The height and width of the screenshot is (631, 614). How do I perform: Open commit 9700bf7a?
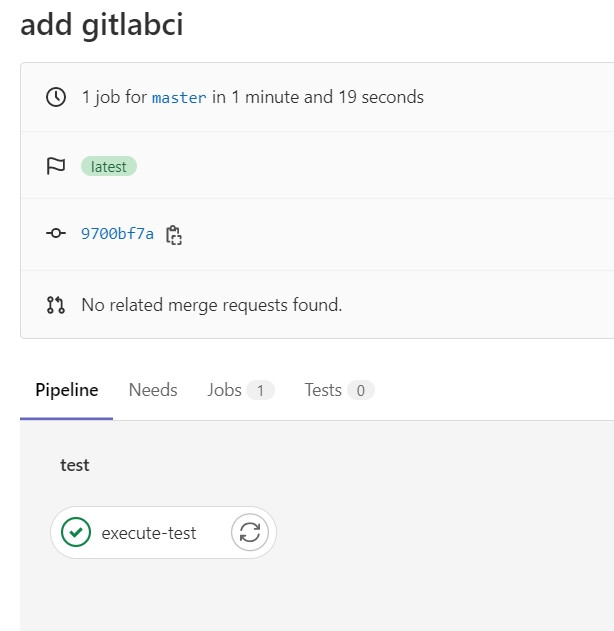pyautogui.click(x=117, y=233)
